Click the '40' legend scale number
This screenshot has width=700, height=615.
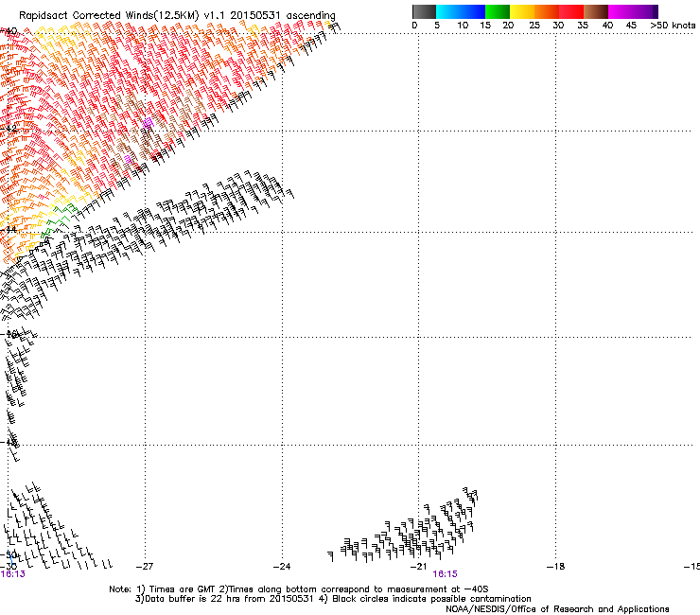coord(607,26)
